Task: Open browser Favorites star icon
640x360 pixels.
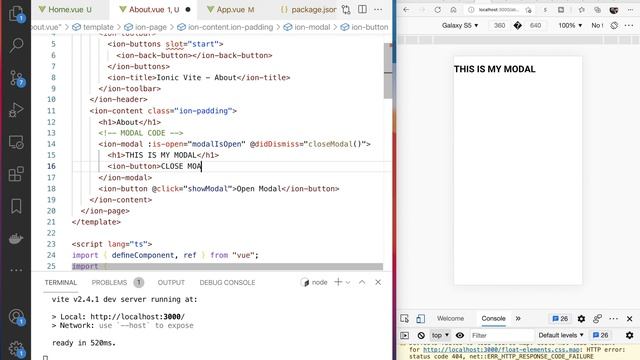Action: tap(582, 10)
